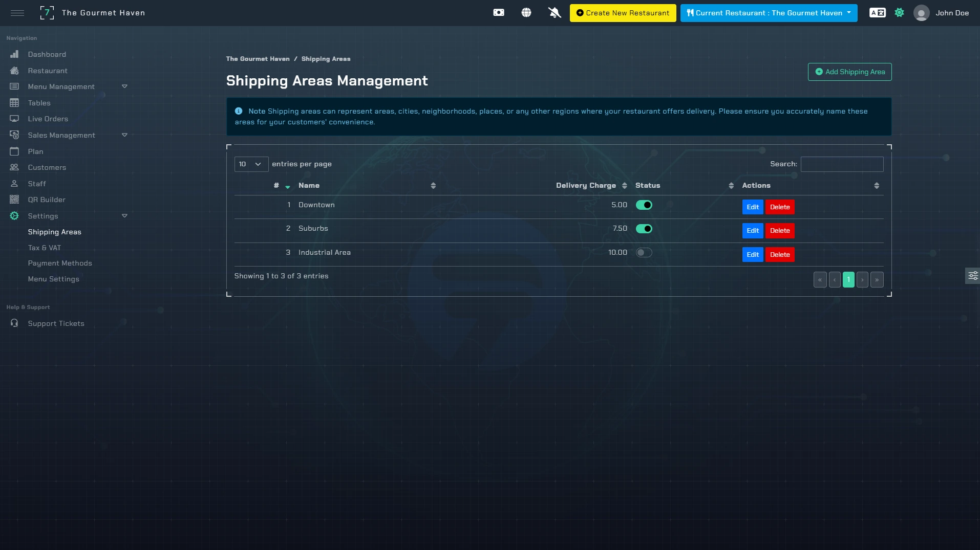The image size is (980, 550).
Task: Open the language translate icon
Action: (878, 13)
